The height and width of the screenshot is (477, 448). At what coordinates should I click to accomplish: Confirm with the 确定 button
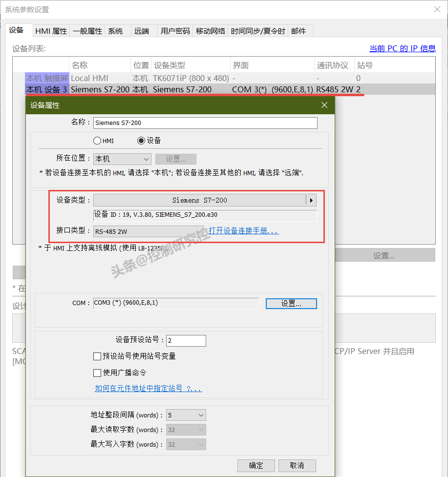click(x=256, y=465)
